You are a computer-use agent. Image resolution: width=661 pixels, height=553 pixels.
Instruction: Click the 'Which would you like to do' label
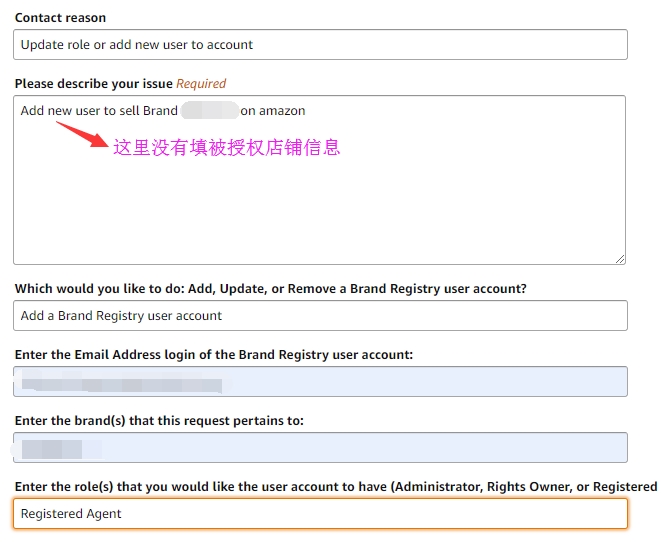(x=270, y=289)
